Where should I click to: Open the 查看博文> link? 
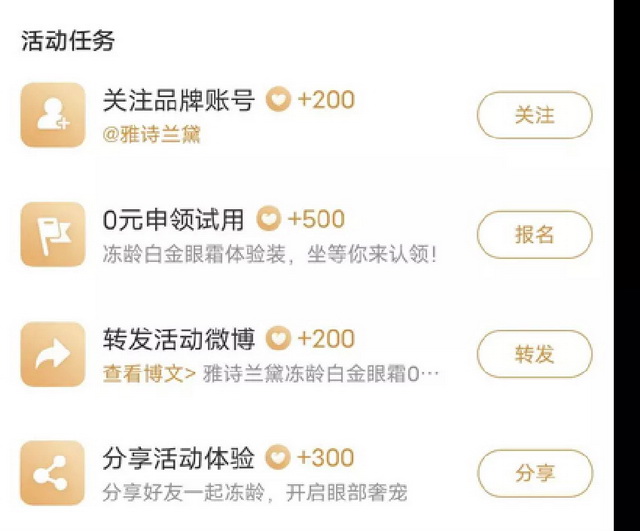149,374
